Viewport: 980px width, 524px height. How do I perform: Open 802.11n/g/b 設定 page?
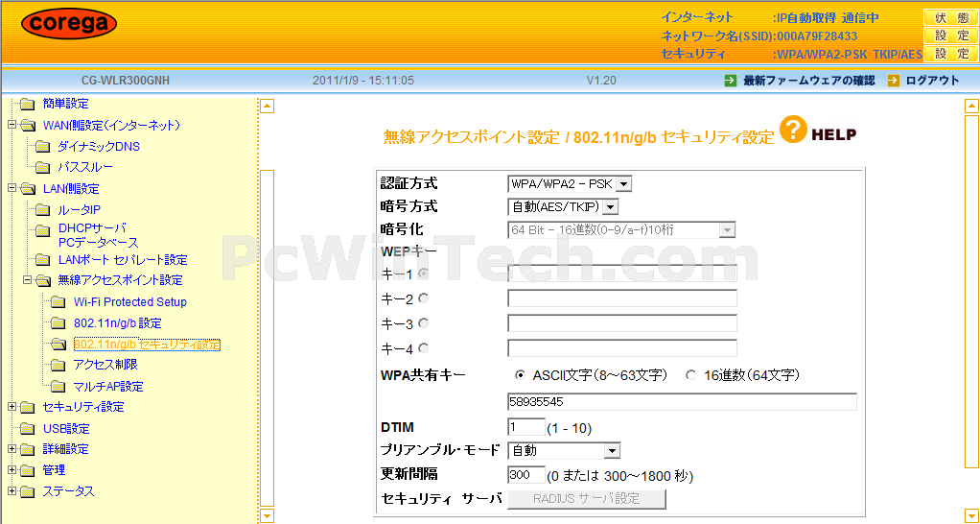(118, 323)
